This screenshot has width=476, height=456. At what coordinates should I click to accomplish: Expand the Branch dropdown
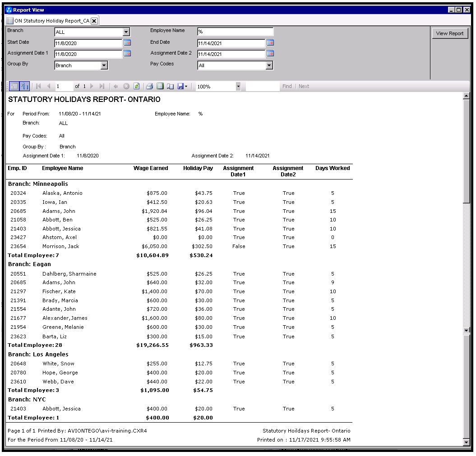point(126,32)
